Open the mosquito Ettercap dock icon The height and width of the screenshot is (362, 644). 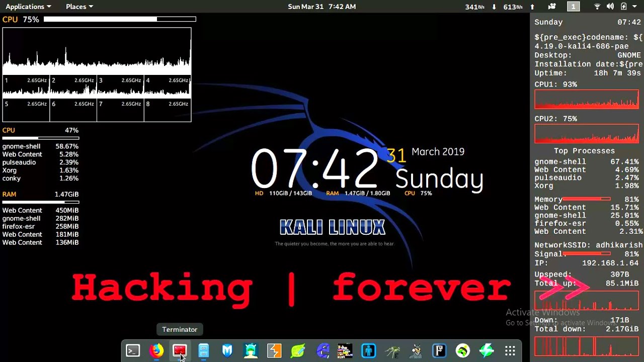pos(392,350)
